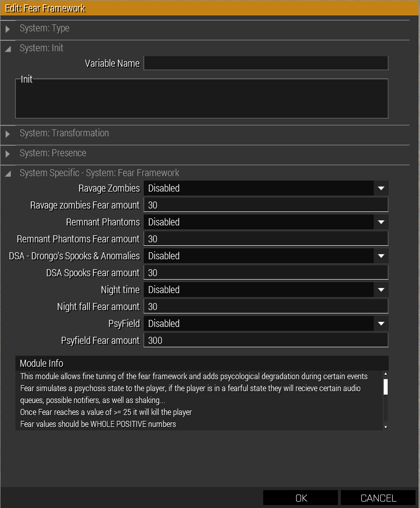The height and width of the screenshot is (508, 420).
Task: Click the DSA Spooks Fear amount field
Action: [x=266, y=273]
